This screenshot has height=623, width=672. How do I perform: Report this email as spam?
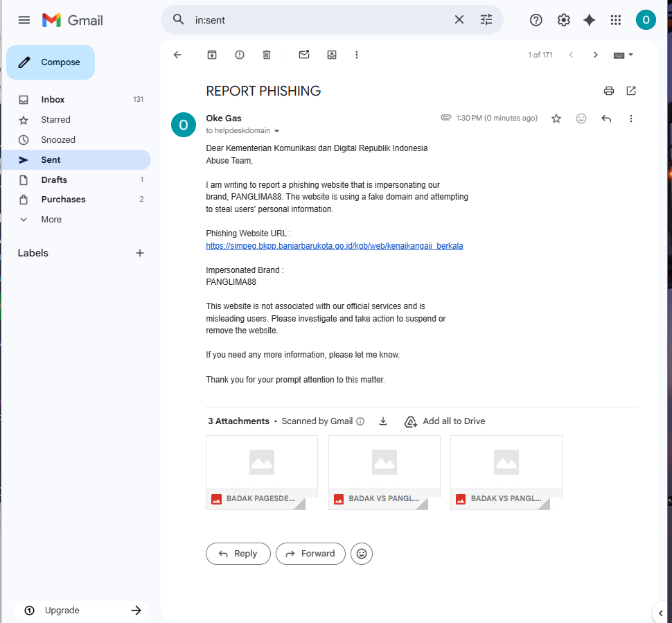click(240, 55)
